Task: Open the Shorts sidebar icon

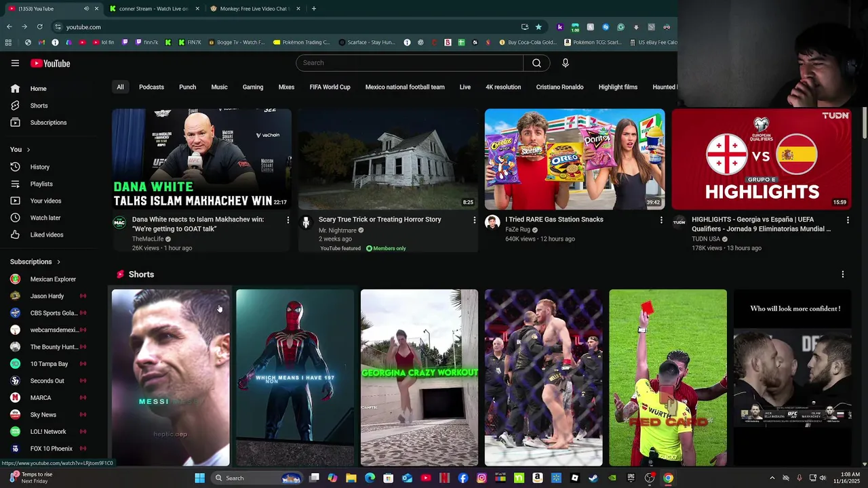Action: pyautogui.click(x=15, y=106)
